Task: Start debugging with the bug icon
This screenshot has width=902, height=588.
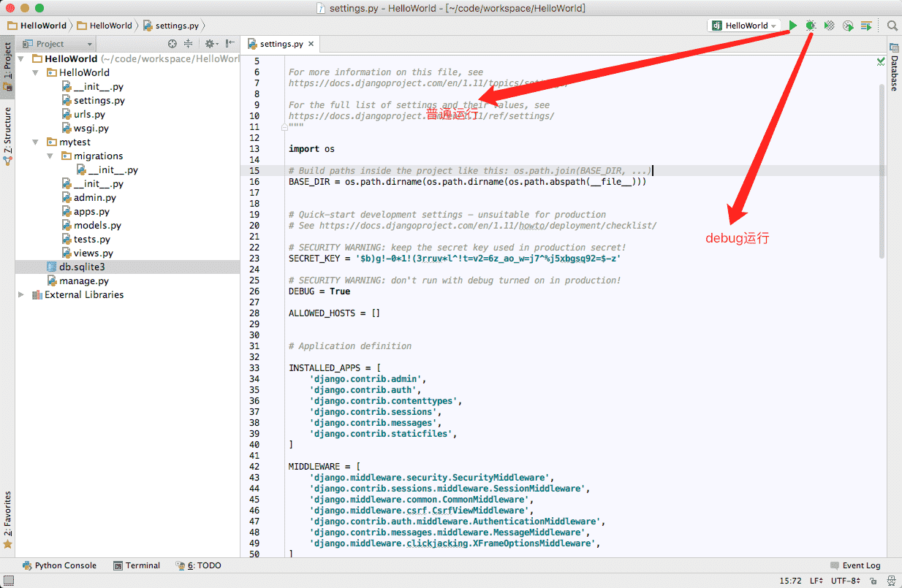Action: [x=811, y=26]
